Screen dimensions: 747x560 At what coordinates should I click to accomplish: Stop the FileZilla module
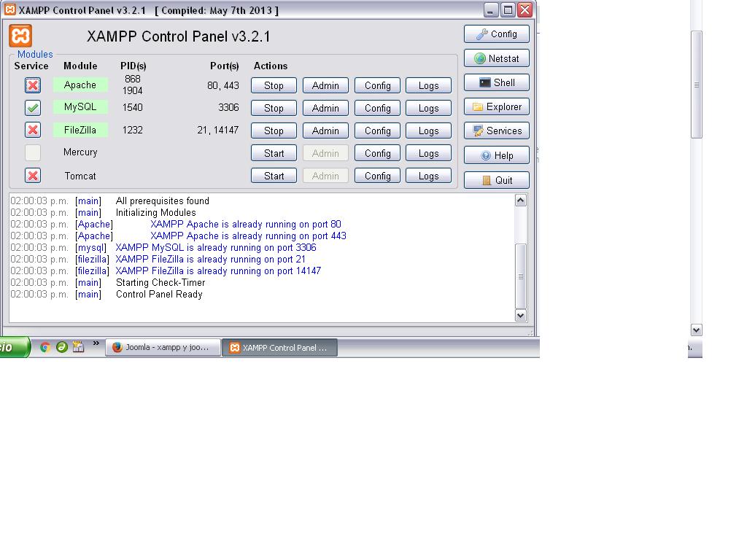pyautogui.click(x=274, y=131)
